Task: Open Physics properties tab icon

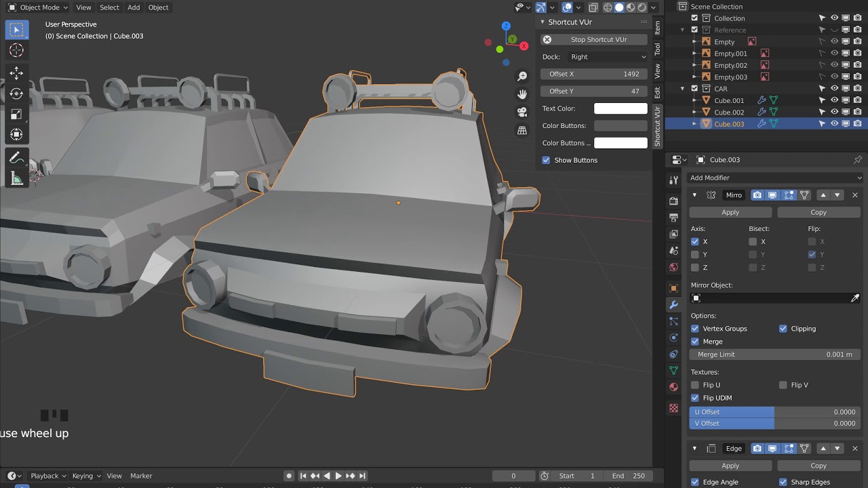Action: point(673,338)
